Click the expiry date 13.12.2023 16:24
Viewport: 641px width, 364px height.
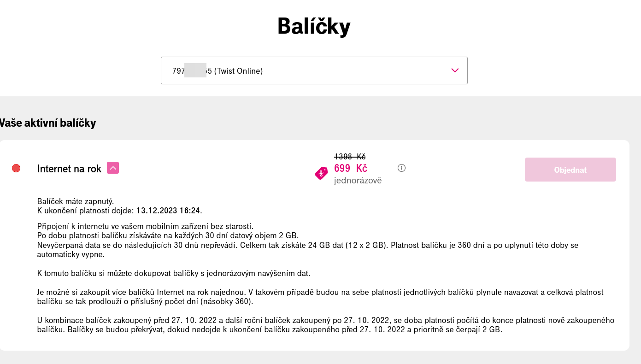(x=168, y=211)
